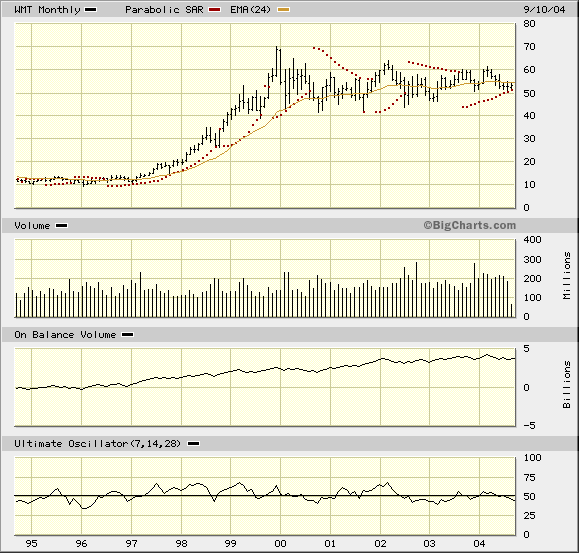
Task: Click the orange EMA(24) legend swatch
Action: pyautogui.click(x=283, y=10)
